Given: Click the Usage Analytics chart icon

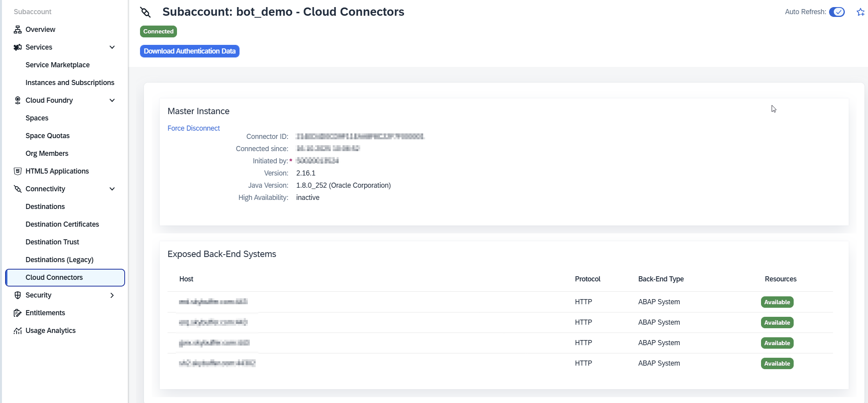Looking at the screenshot, I should (x=17, y=331).
